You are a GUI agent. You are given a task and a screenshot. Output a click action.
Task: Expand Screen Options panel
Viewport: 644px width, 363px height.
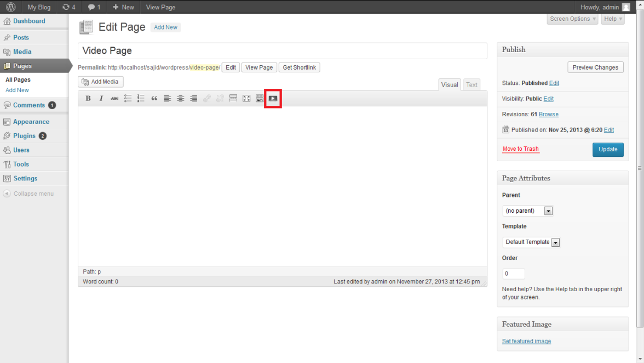(572, 19)
